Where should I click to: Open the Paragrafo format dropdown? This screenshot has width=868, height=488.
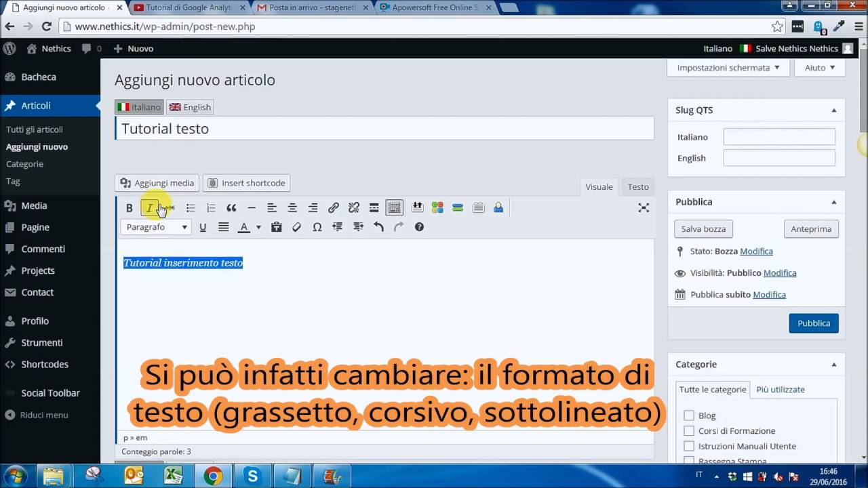(x=156, y=227)
